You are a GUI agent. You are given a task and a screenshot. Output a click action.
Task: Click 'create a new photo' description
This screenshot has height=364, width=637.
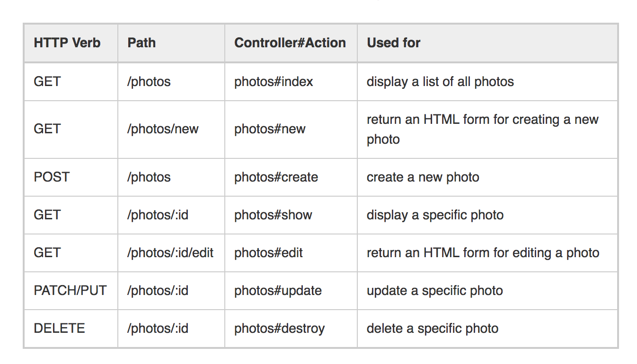point(423,177)
